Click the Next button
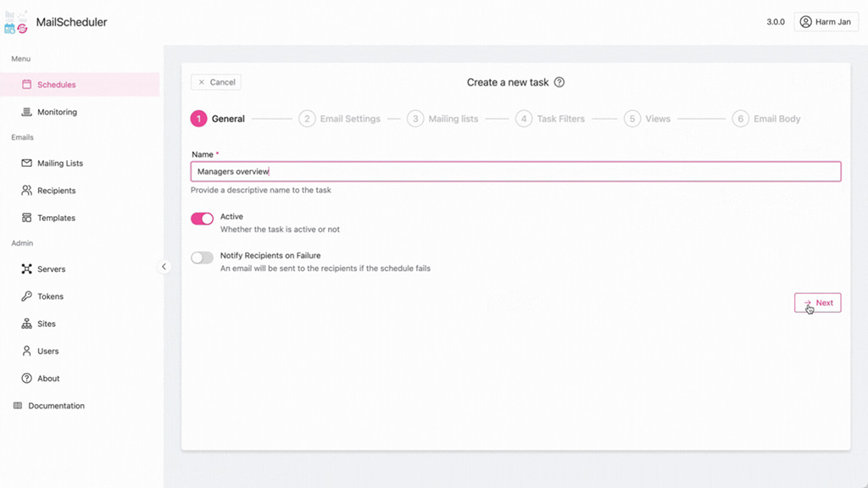The image size is (868, 488). (x=818, y=302)
